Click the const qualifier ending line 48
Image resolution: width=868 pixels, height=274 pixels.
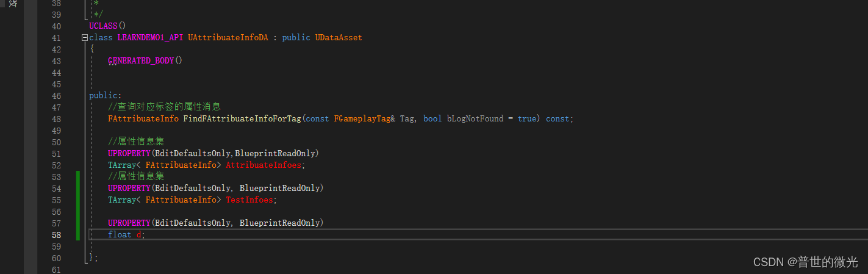(558, 118)
